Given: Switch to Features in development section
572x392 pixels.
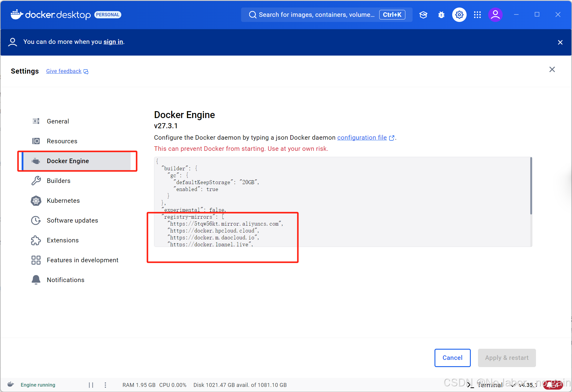Looking at the screenshot, I should point(83,260).
